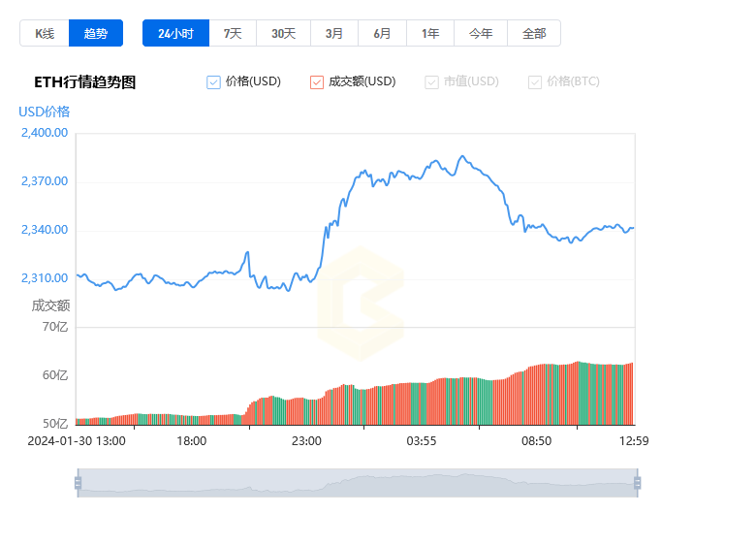Click the right handle of range slider
This screenshot has width=756, height=546.
637,482
